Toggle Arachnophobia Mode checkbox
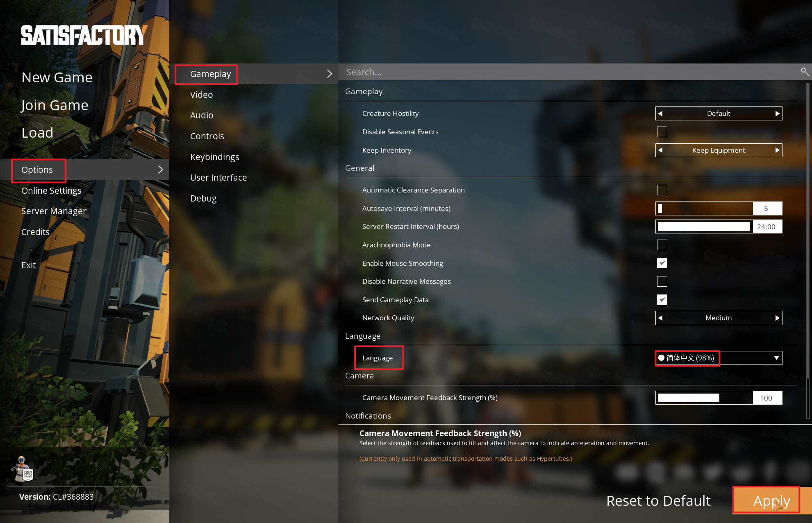 pos(662,245)
